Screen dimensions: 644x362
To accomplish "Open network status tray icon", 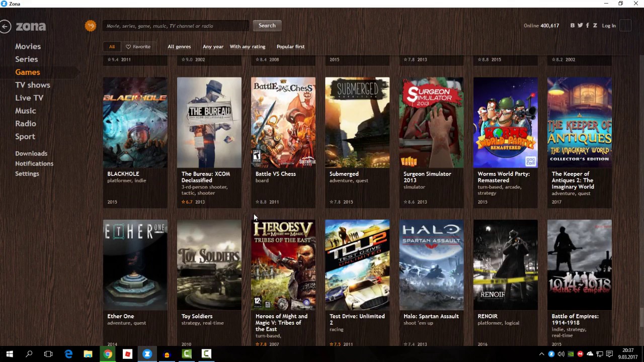I will tap(600, 354).
